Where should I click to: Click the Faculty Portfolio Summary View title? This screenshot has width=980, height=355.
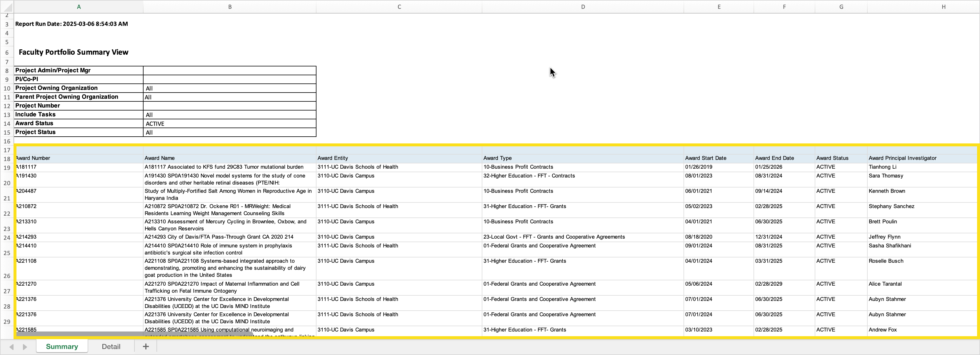[x=74, y=52]
